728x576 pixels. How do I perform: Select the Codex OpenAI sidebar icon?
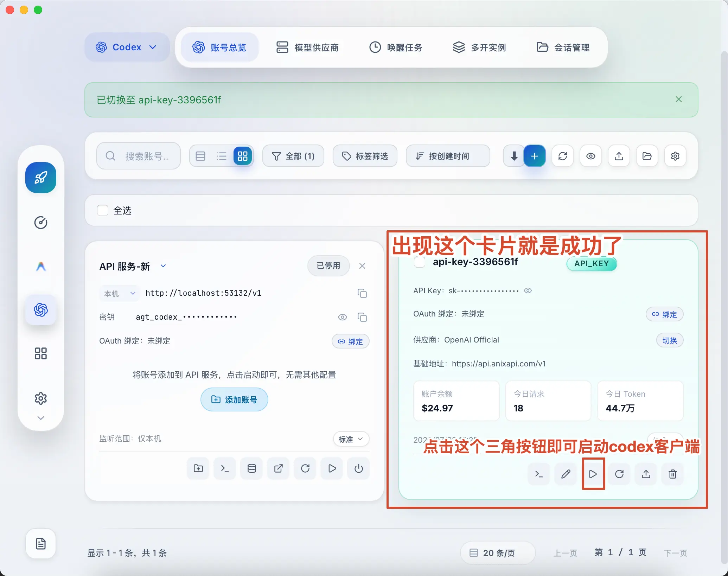(41, 310)
